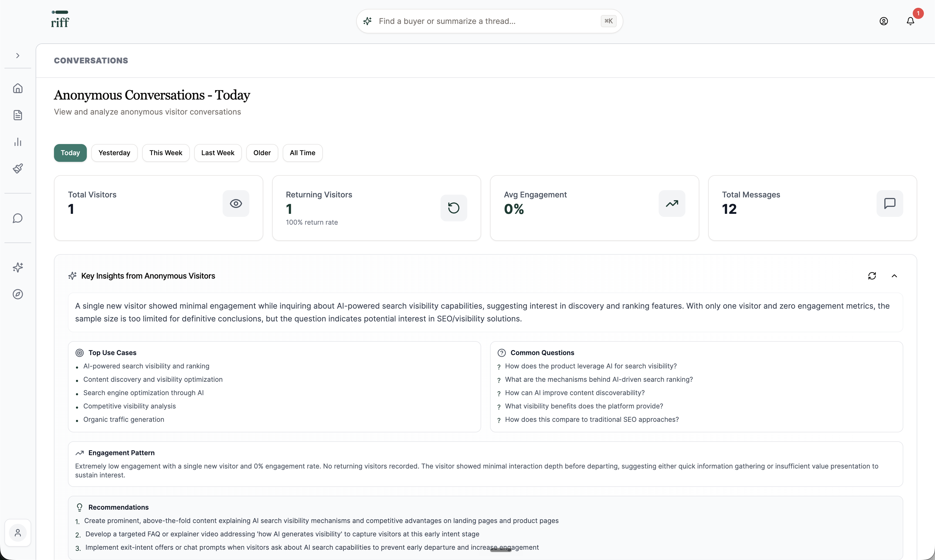Open the Home sidebar icon

click(18, 88)
